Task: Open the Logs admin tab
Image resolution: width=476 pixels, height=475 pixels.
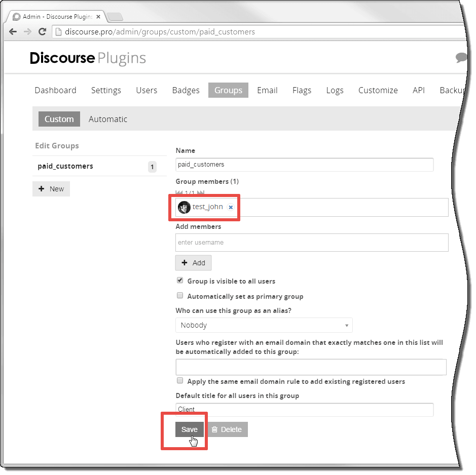Action: pos(335,90)
